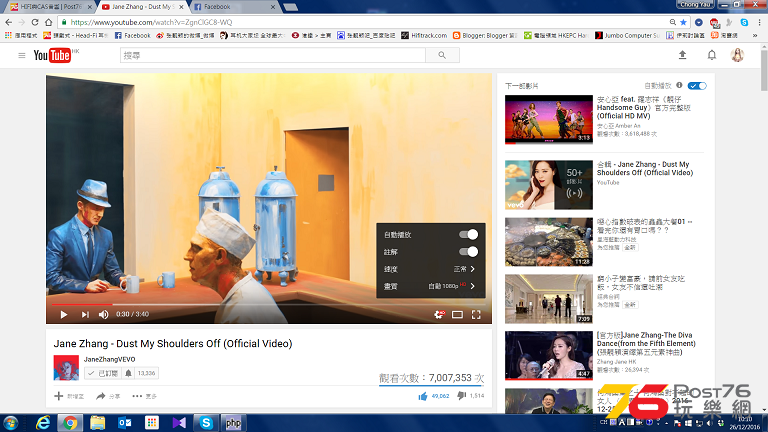Open the Dust My Shoulders Off mix title
Screen dimensions: 768x432
[x=645, y=168]
